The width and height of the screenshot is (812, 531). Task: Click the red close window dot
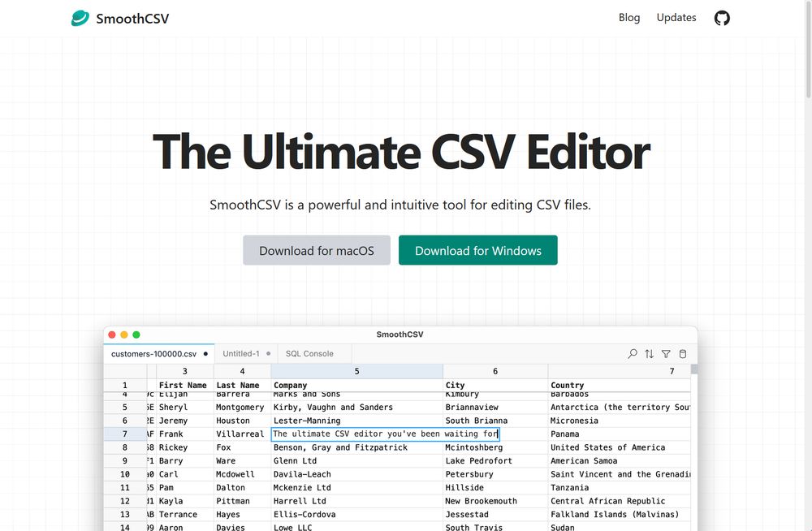click(112, 335)
